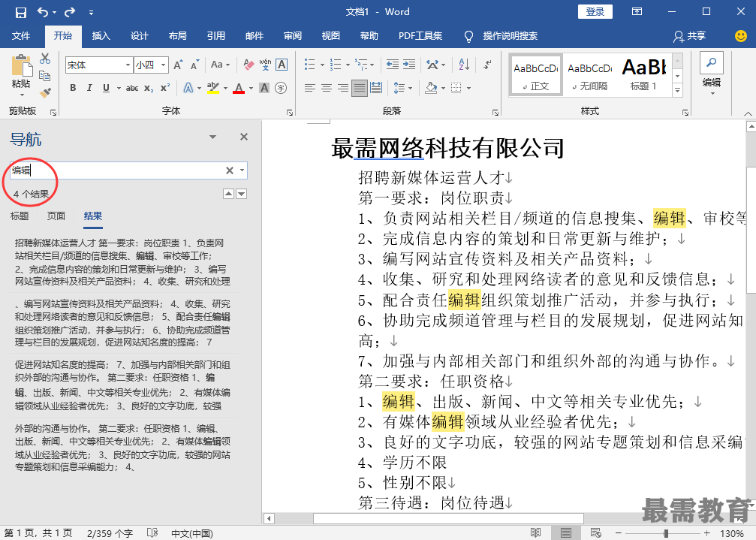Align text left
This screenshot has height=540, width=756.
pyautogui.click(x=309, y=88)
